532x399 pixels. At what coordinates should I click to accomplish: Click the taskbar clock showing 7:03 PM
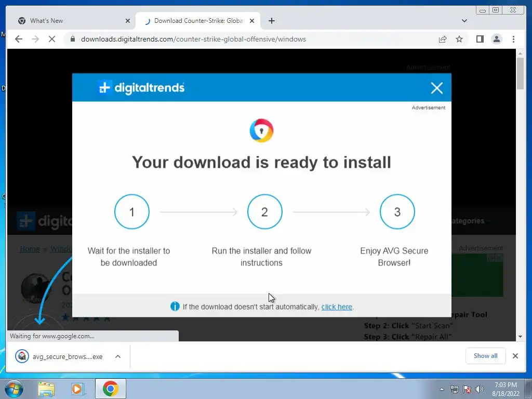click(x=506, y=389)
